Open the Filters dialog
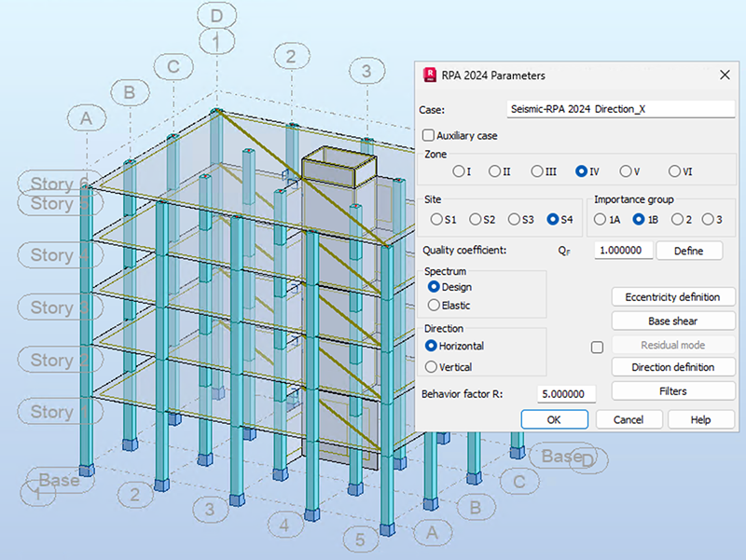The height and width of the screenshot is (560, 746). point(673,390)
